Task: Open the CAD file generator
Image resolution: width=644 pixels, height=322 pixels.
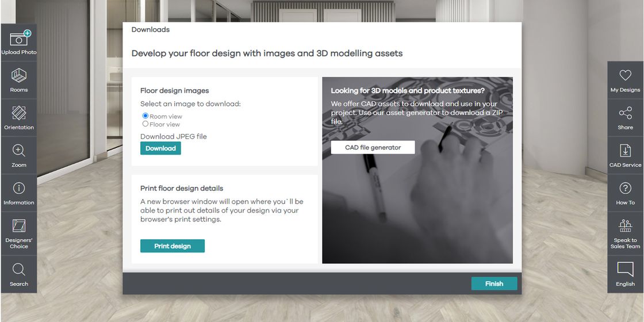Action: click(x=373, y=147)
